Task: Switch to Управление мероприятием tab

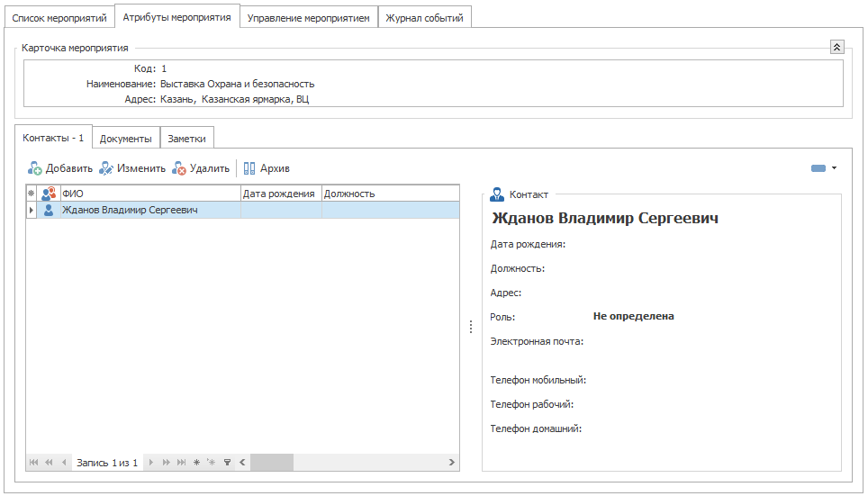Action: tap(308, 18)
